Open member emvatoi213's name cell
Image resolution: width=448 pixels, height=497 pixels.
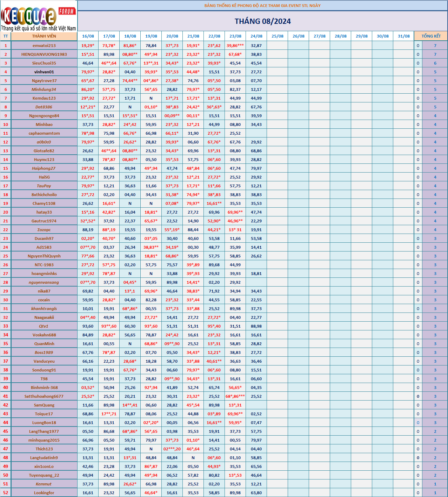point(44,46)
